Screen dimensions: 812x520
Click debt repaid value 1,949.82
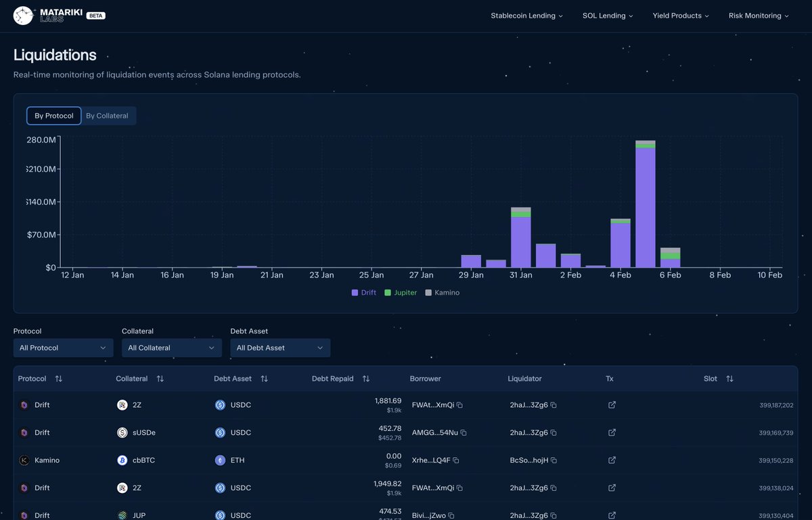coord(388,484)
